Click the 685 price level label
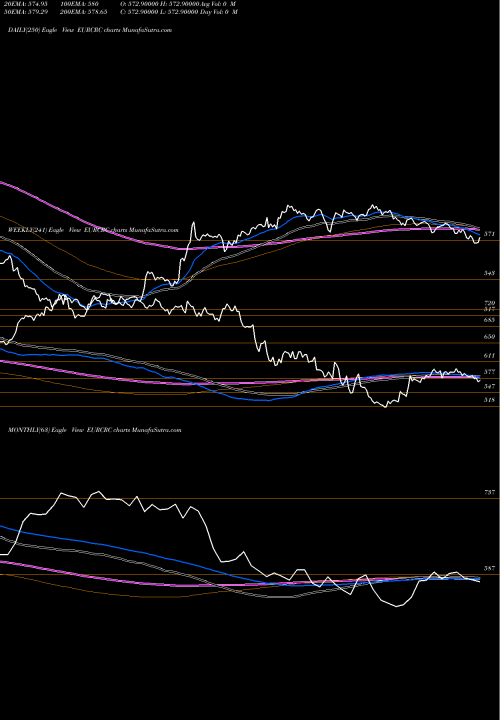Image resolution: width=500 pixels, height=720 pixels. pos(489,320)
